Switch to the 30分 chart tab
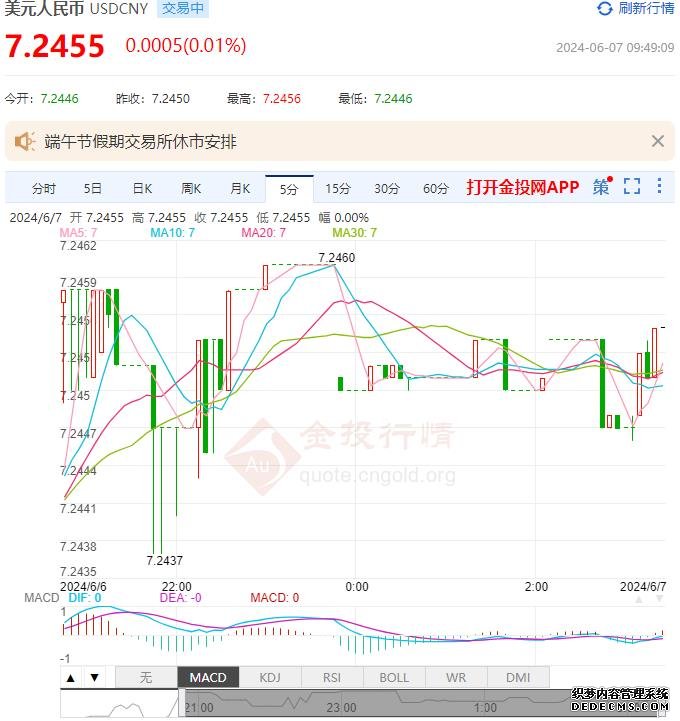 point(387,189)
